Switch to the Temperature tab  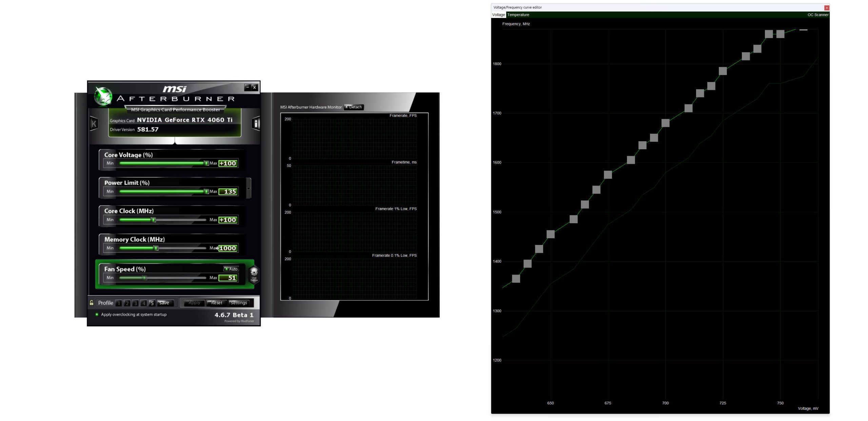tap(518, 15)
